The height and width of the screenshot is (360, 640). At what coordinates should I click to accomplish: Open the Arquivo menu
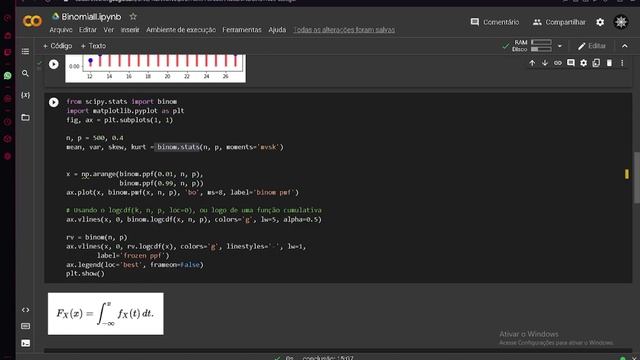pos(61,30)
